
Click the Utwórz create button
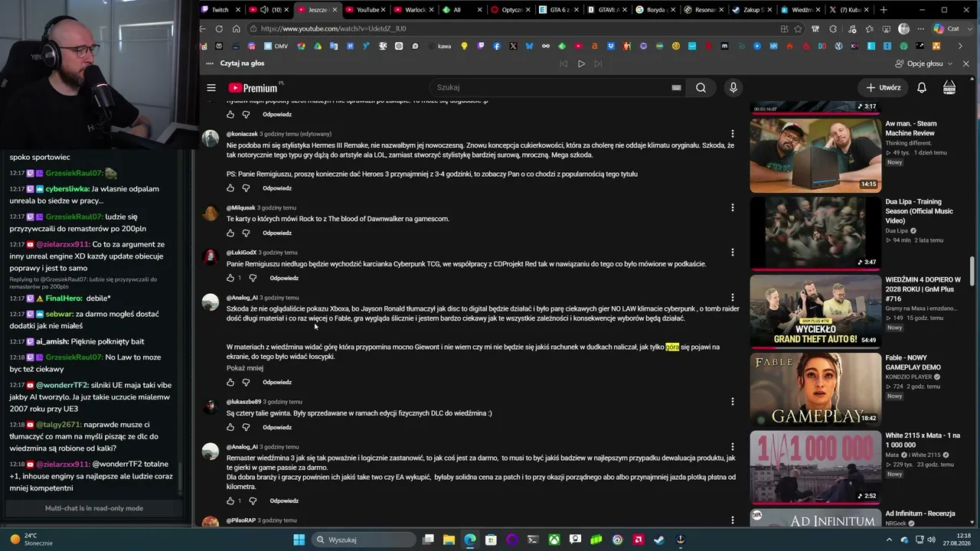point(884,87)
